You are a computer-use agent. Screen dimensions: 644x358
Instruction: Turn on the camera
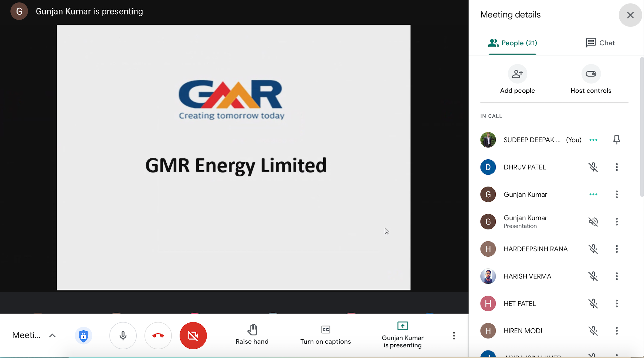(x=193, y=336)
